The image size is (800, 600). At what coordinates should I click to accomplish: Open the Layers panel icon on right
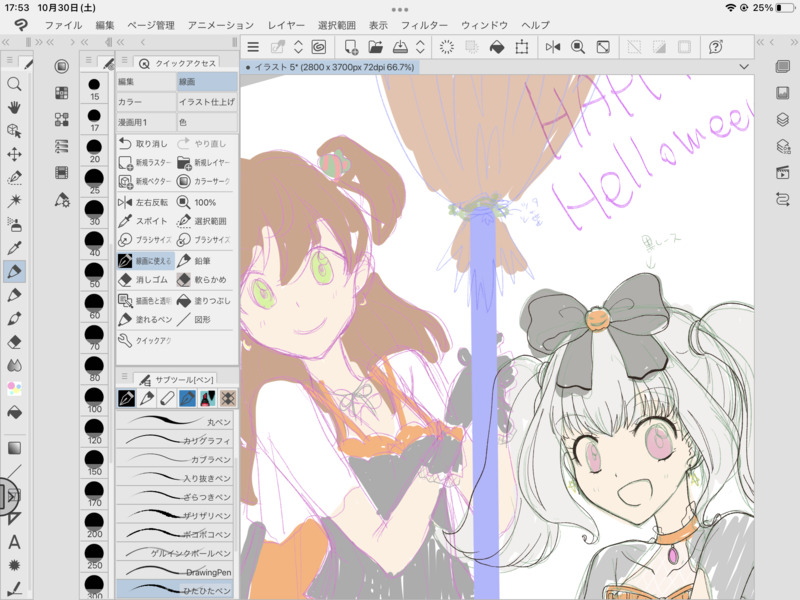coord(783,119)
